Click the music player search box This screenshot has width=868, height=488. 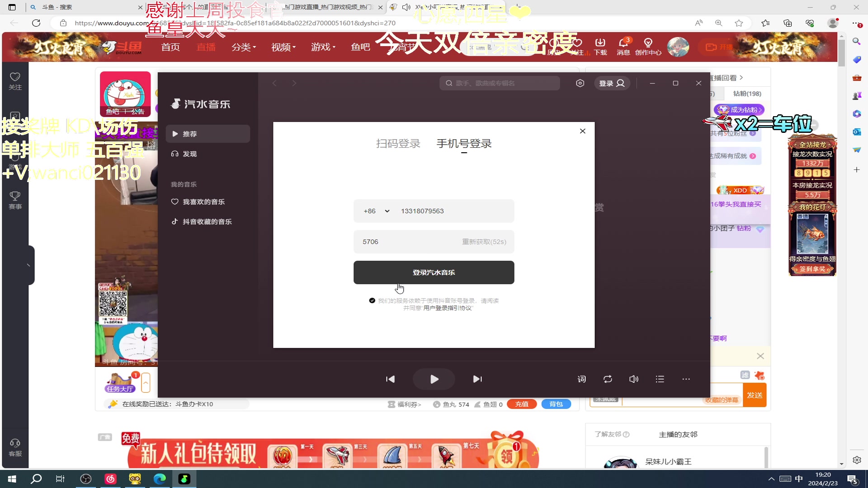pyautogui.click(x=500, y=83)
